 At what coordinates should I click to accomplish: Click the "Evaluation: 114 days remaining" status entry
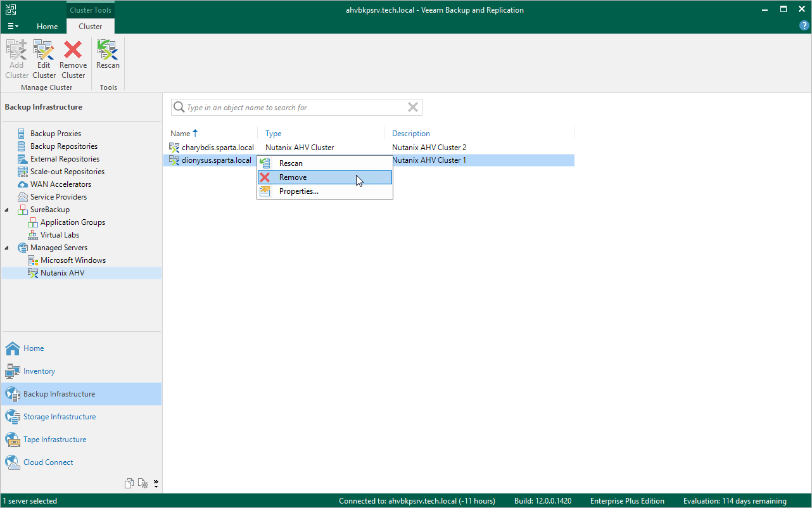click(x=735, y=501)
